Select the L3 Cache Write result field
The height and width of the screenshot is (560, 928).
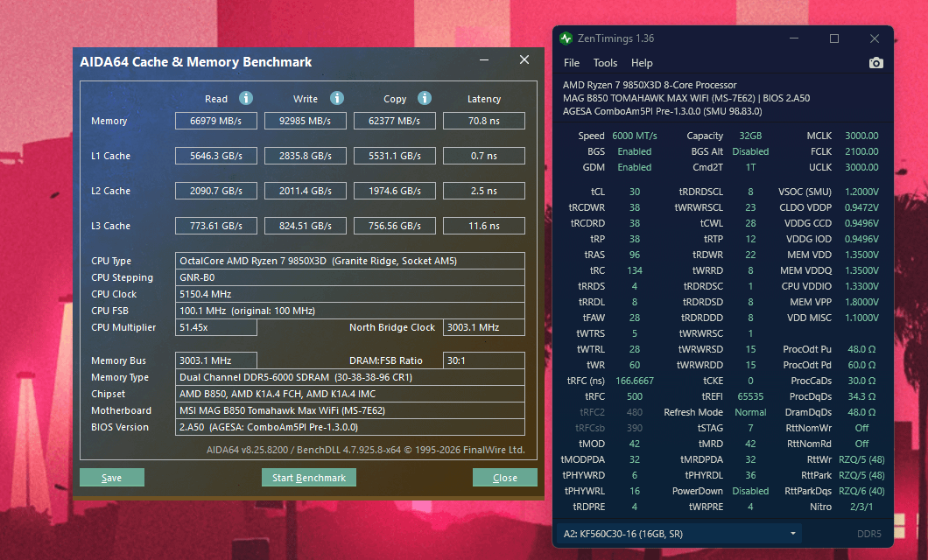(306, 226)
